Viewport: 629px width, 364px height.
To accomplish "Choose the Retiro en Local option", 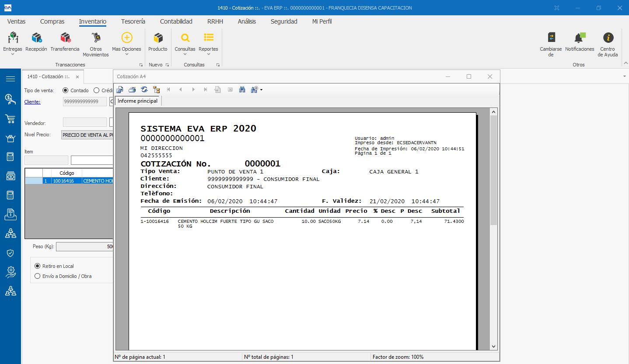I will pyautogui.click(x=37, y=266).
